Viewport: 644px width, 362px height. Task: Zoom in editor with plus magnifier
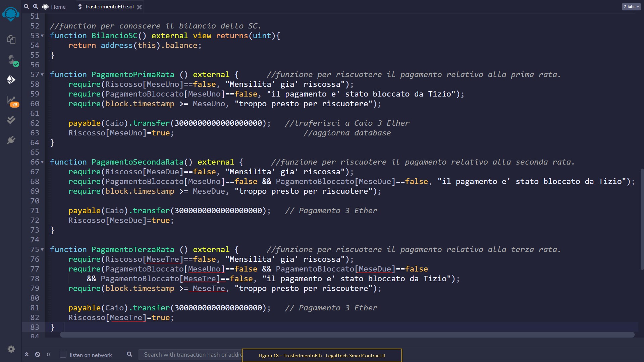click(36, 6)
